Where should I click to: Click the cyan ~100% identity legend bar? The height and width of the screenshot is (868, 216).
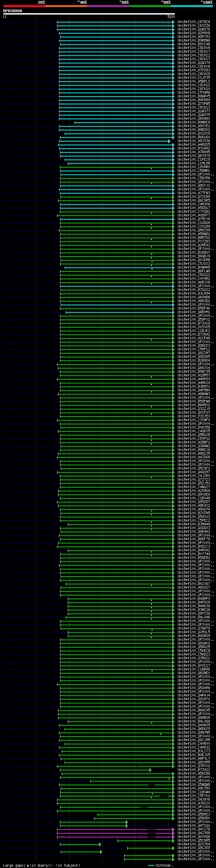[191, 6]
